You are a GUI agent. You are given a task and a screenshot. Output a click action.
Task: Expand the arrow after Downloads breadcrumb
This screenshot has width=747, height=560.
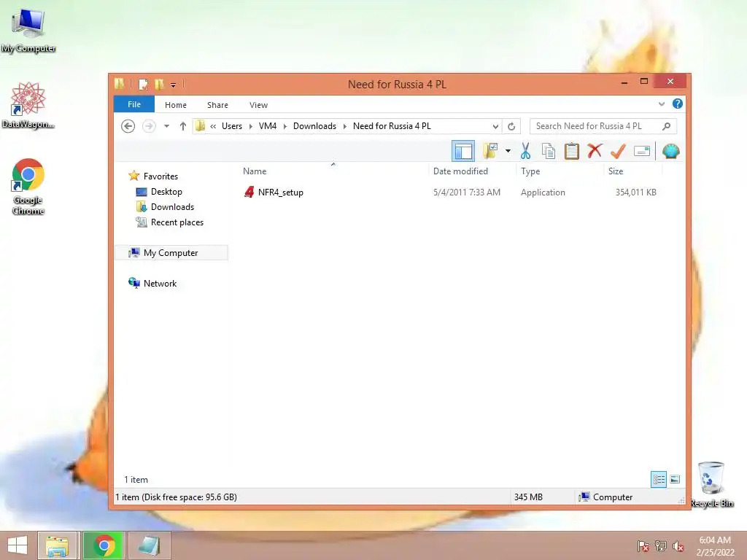pos(345,126)
